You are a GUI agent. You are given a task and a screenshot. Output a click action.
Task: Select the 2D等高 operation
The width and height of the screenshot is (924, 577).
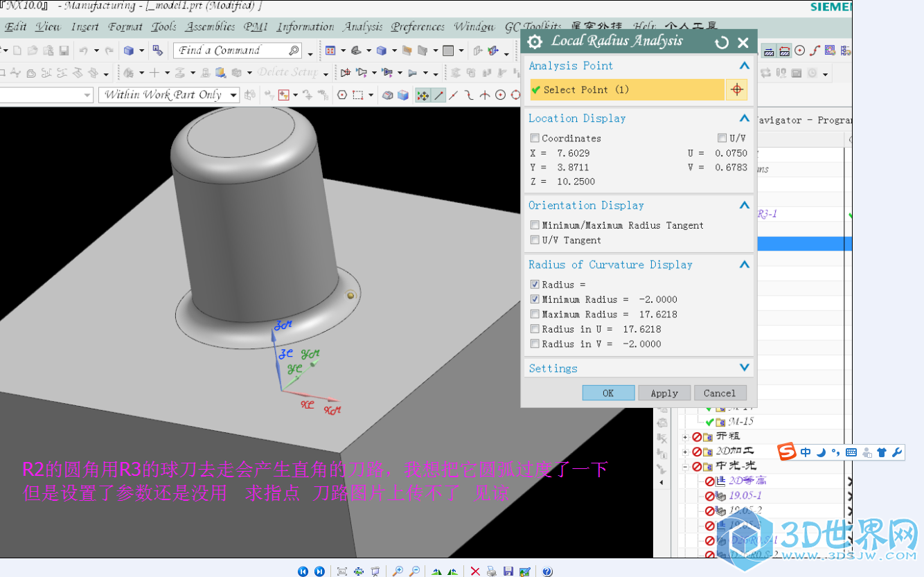pyautogui.click(x=747, y=481)
